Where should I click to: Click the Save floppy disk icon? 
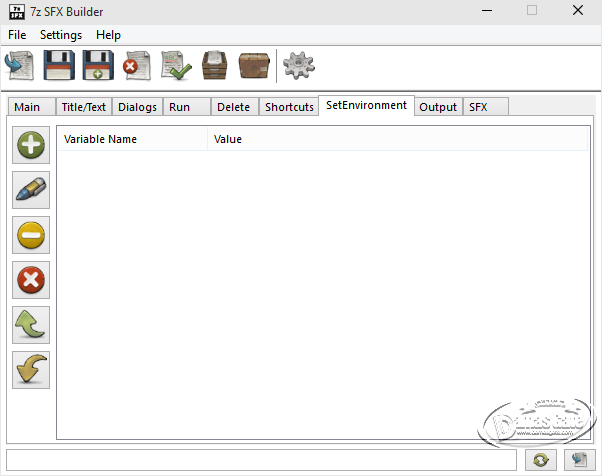tap(59, 66)
